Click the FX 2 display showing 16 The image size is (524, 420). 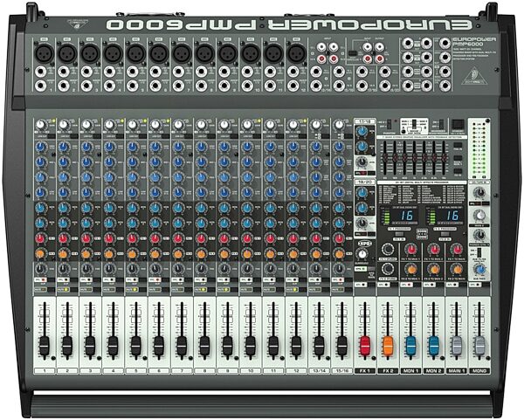[x=451, y=217]
